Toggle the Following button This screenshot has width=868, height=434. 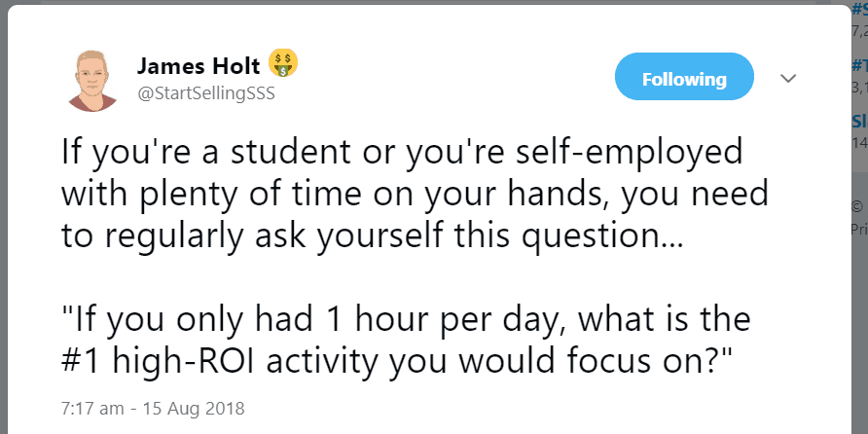click(x=684, y=78)
